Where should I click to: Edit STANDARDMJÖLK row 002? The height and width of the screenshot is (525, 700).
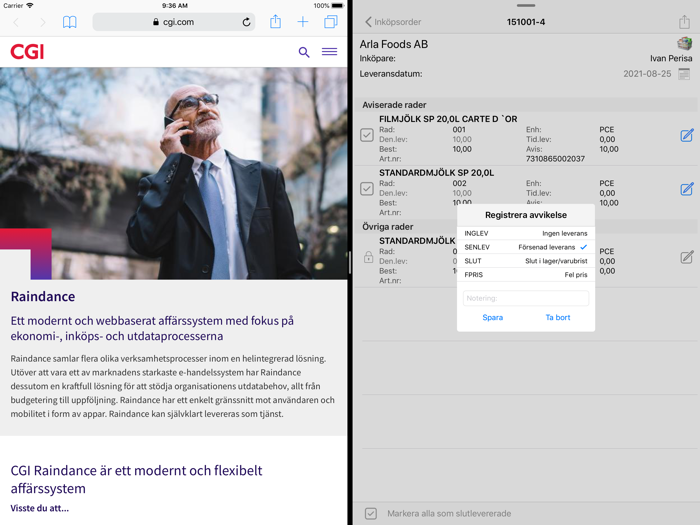point(687,189)
